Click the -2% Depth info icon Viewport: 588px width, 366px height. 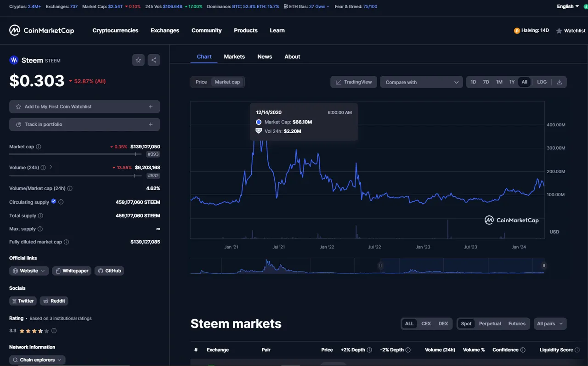[x=408, y=350]
